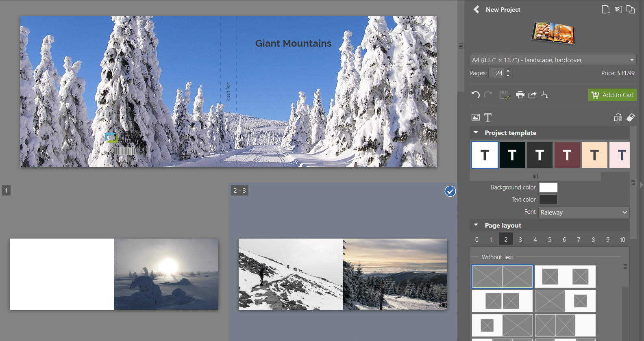Screen dimensions: 644x341
Task: Collapse the Project template section
Action: click(x=476, y=132)
